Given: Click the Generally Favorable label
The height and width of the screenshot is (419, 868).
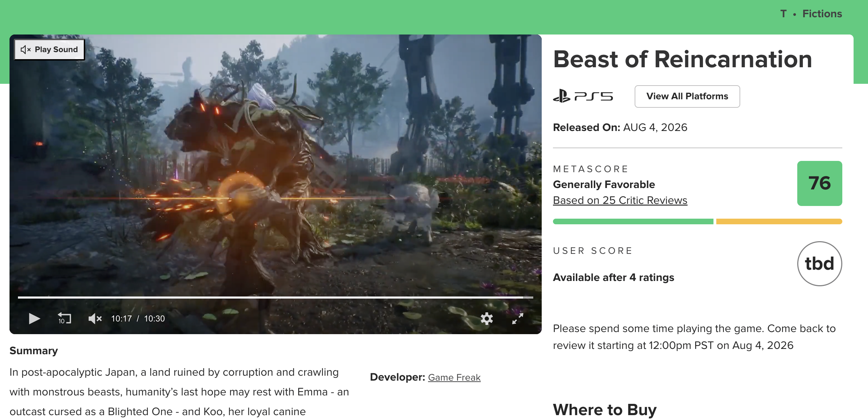Looking at the screenshot, I should pos(604,185).
